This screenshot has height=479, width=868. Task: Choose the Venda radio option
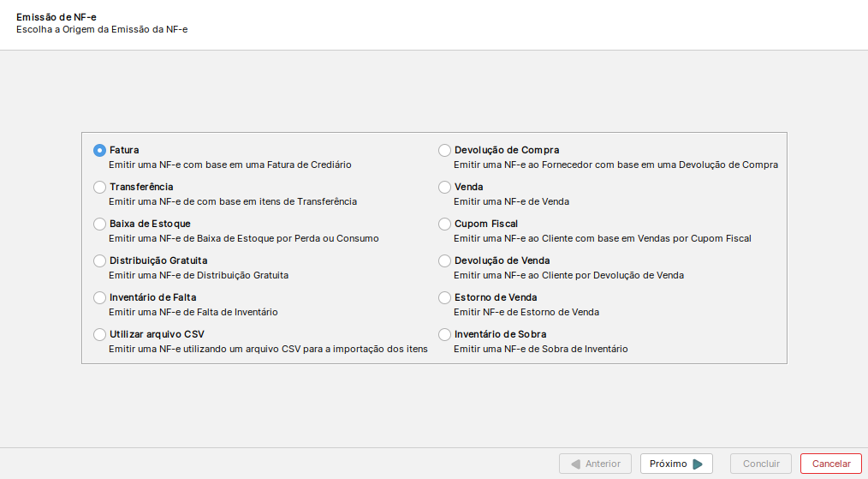click(x=444, y=188)
